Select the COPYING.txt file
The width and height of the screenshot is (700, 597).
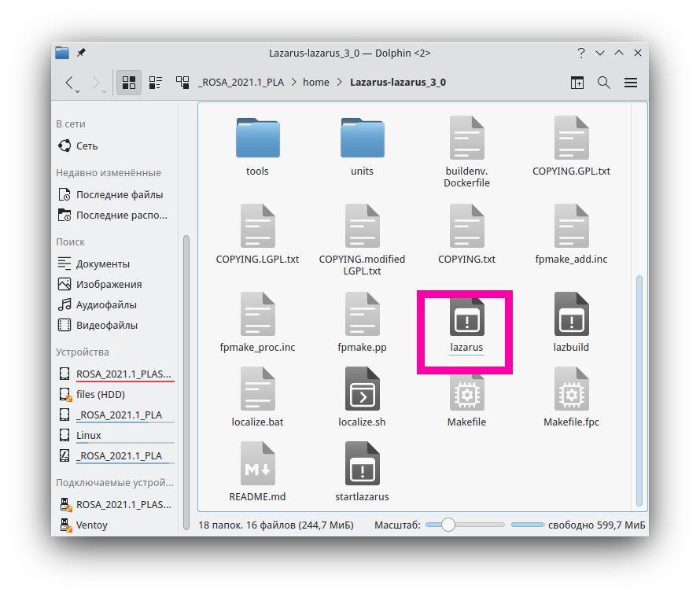[466, 234]
